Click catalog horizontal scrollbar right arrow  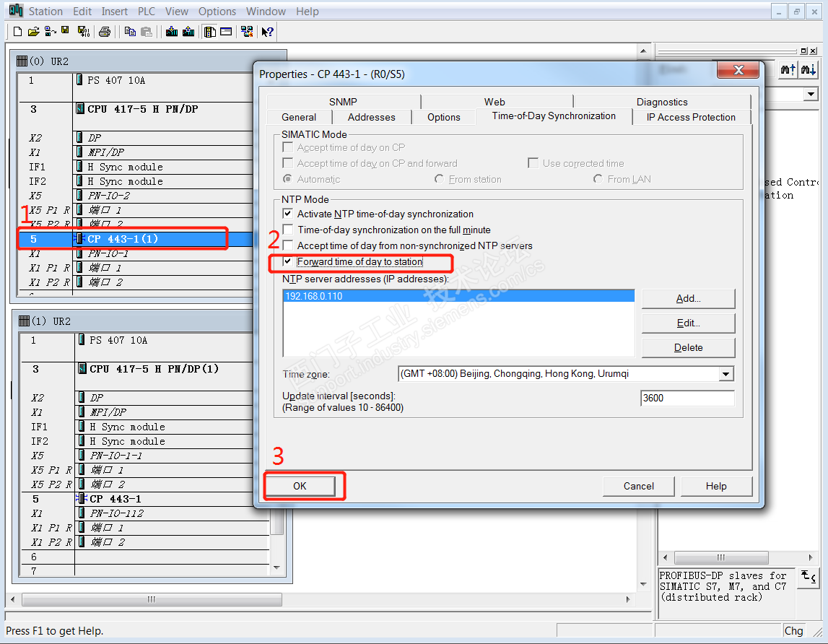[811, 557]
